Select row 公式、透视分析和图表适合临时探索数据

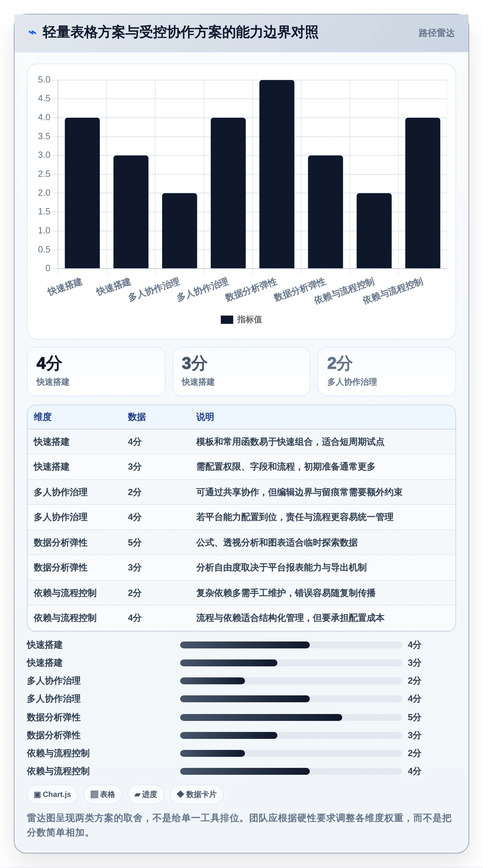pos(241,543)
